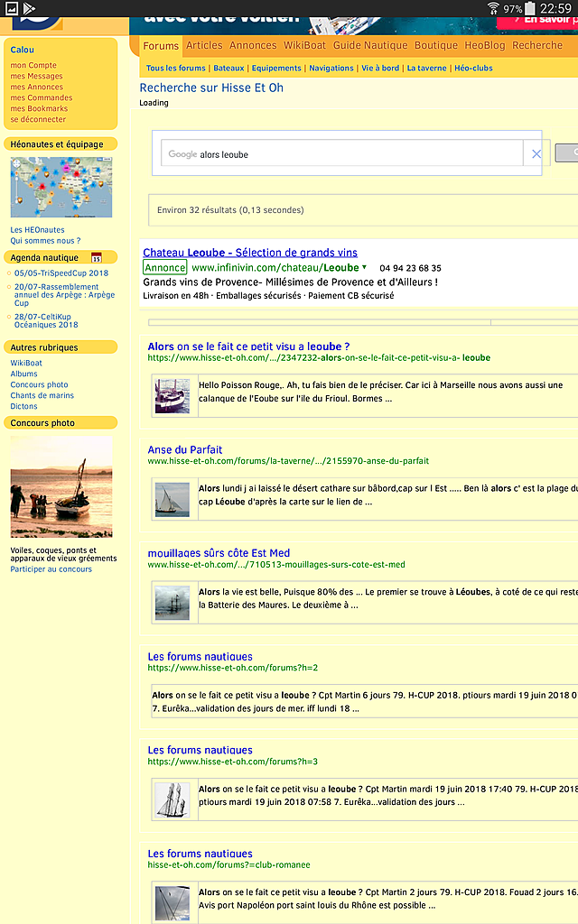Click the Calou username heading
The image size is (578, 924).
[x=22, y=51]
